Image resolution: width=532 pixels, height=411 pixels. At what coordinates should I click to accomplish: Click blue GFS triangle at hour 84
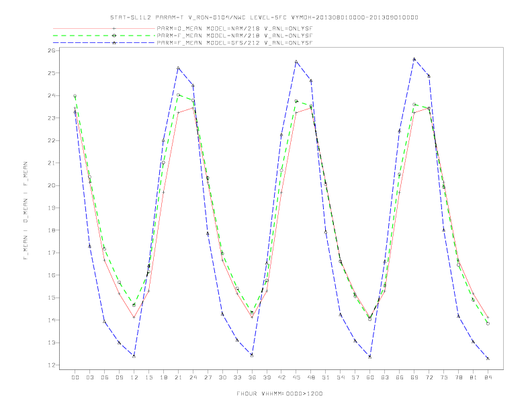[488, 358]
